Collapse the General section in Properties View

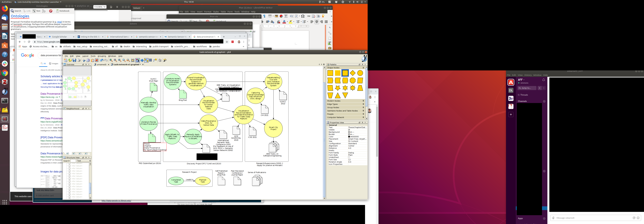click(327, 125)
